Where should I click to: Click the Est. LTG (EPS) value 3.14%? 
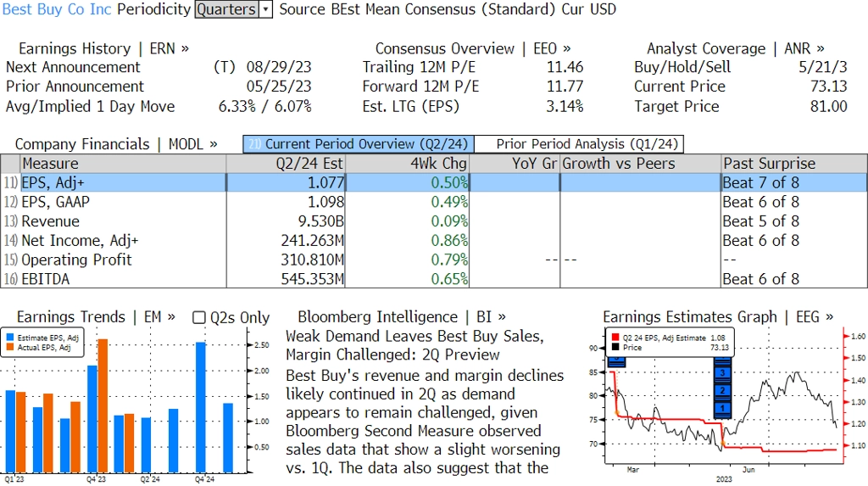(564, 106)
